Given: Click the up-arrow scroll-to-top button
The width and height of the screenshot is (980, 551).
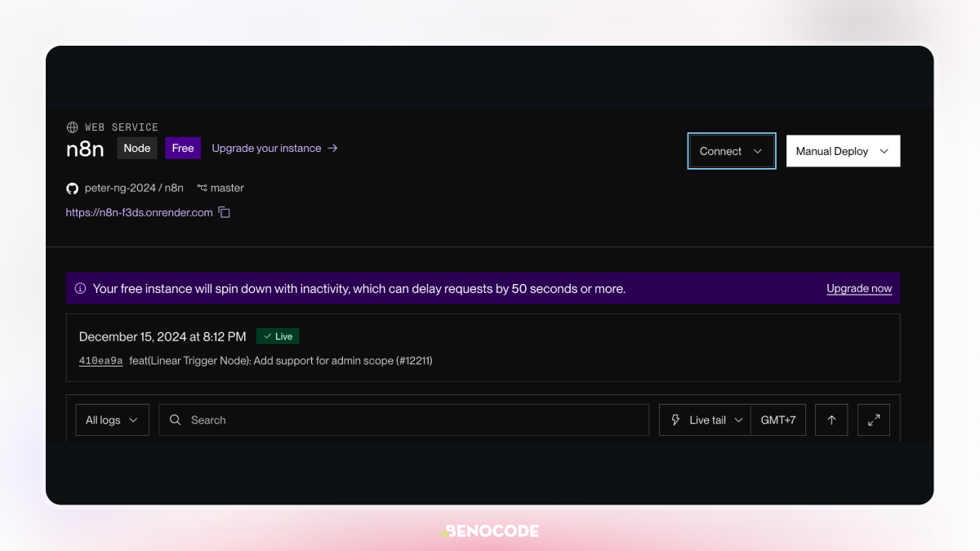Looking at the screenshot, I should pos(831,420).
